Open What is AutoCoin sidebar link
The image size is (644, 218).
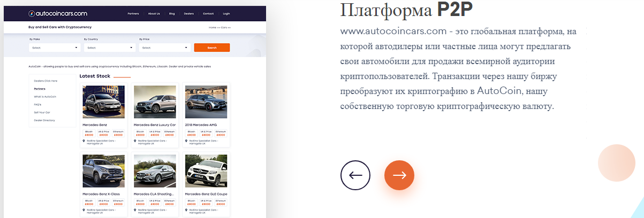click(45, 97)
